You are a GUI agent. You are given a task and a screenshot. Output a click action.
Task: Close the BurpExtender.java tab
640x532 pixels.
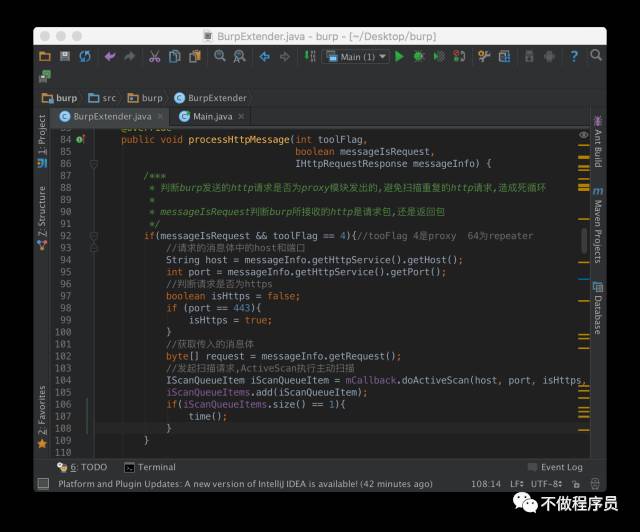pyautogui.click(x=160, y=116)
